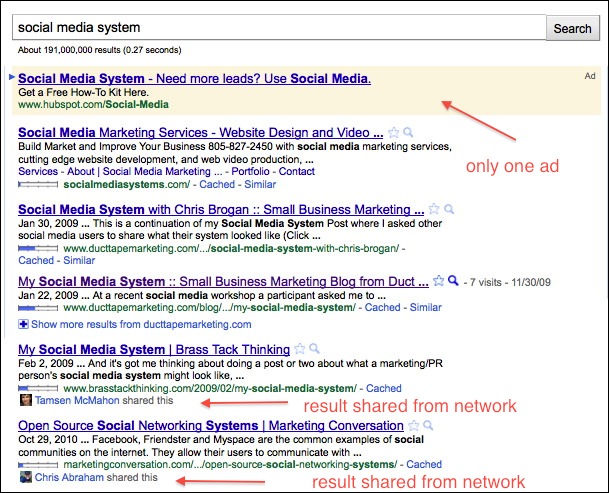Click the About sitelink
609x493 pixels.
[81, 171]
